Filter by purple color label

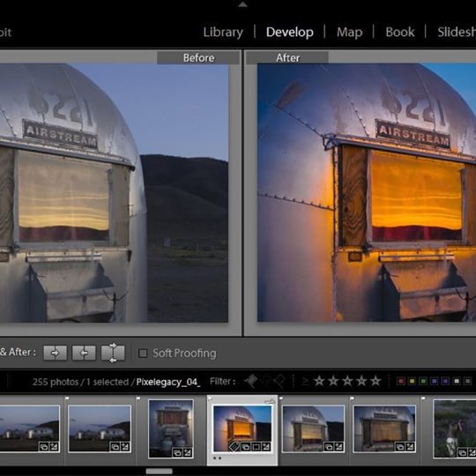click(445, 381)
